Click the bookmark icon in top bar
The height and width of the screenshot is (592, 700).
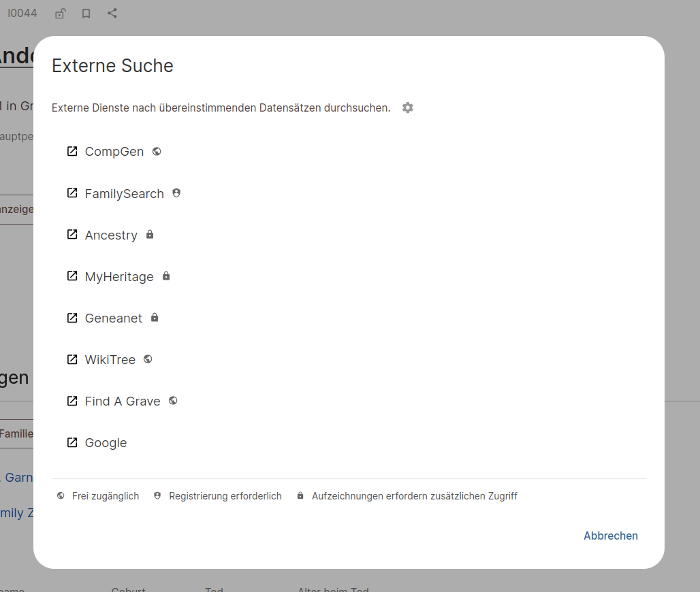click(x=86, y=14)
